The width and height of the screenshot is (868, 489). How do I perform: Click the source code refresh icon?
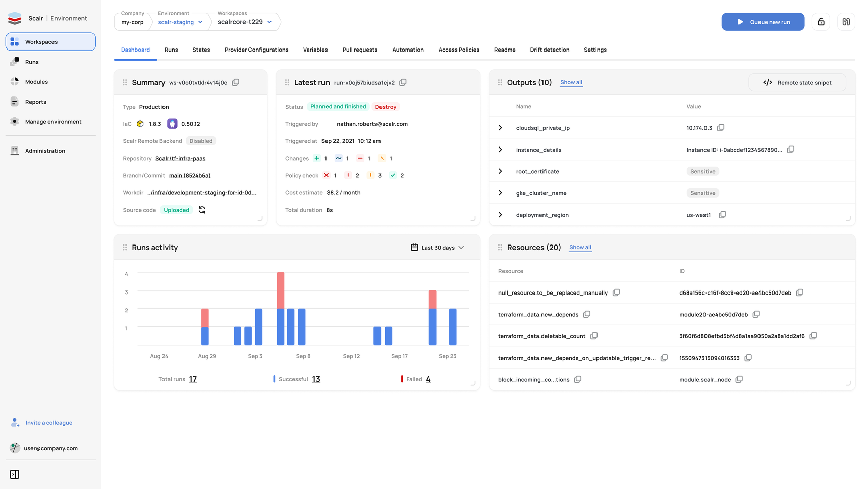[202, 210]
